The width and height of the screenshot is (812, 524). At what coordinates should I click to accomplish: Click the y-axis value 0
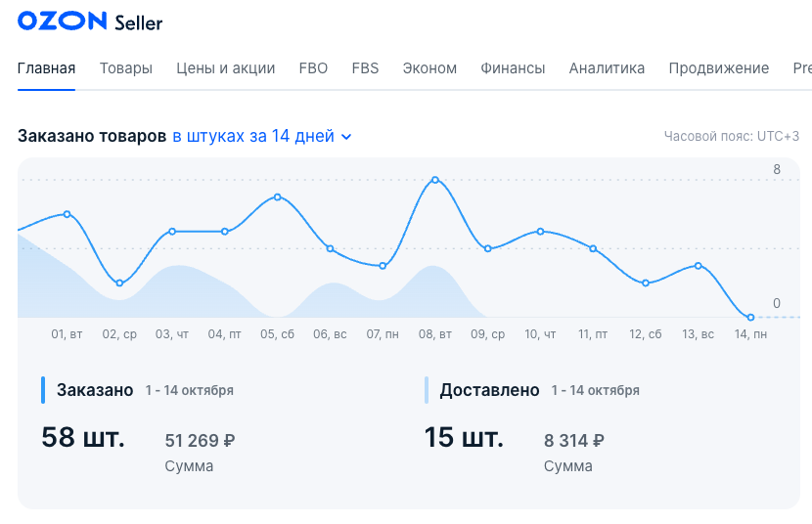(777, 303)
